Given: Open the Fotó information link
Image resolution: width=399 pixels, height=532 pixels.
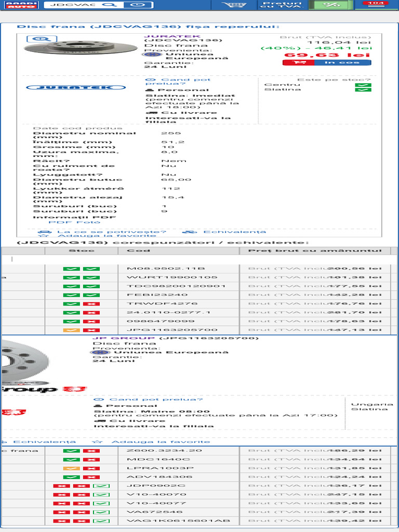Looking at the screenshot, I should (88, 222).
